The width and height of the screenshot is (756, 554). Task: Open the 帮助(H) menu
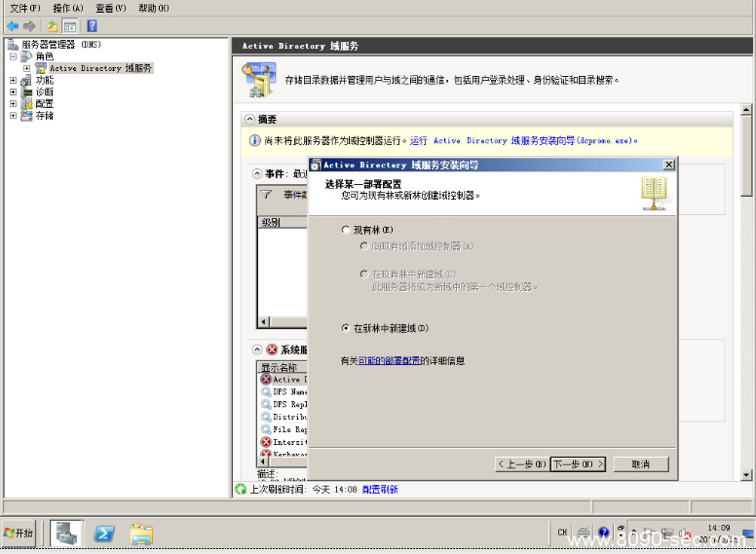pyautogui.click(x=154, y=8)
